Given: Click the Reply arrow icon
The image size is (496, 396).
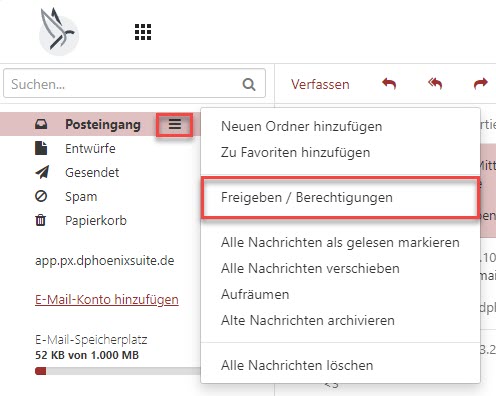Looking at the screenshot, I should 389,83.
